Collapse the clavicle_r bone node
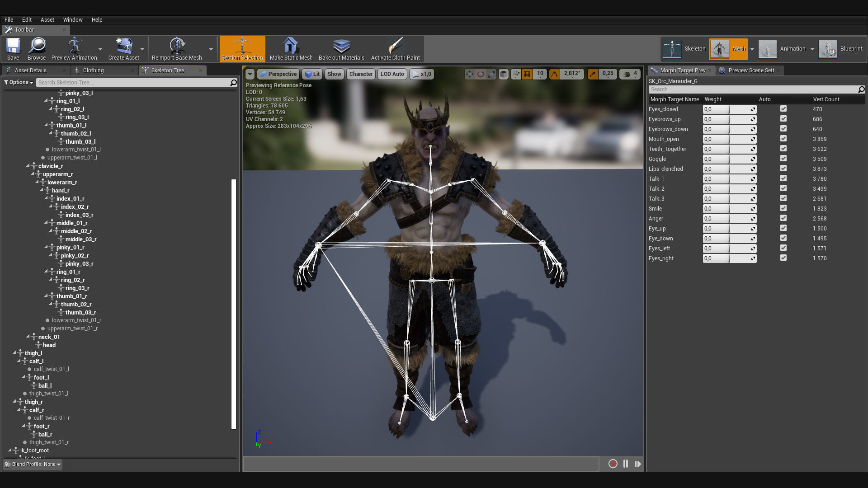868x488 pixels. 28,166
